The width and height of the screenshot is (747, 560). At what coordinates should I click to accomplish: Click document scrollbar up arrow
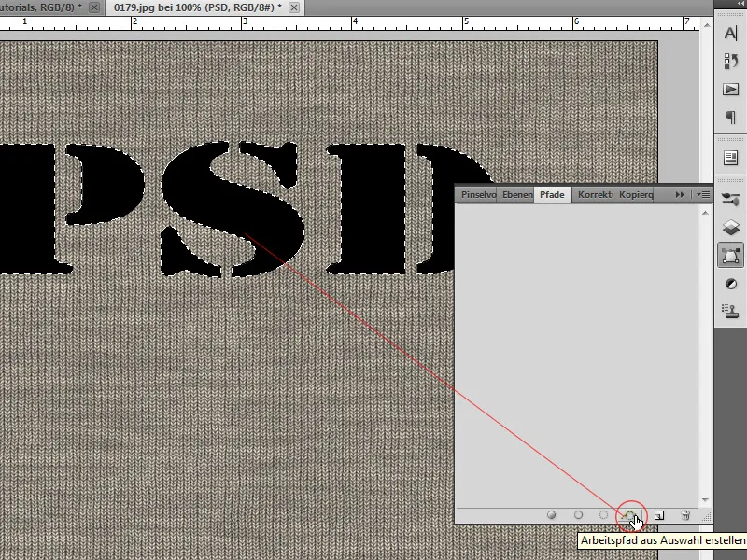707,25
